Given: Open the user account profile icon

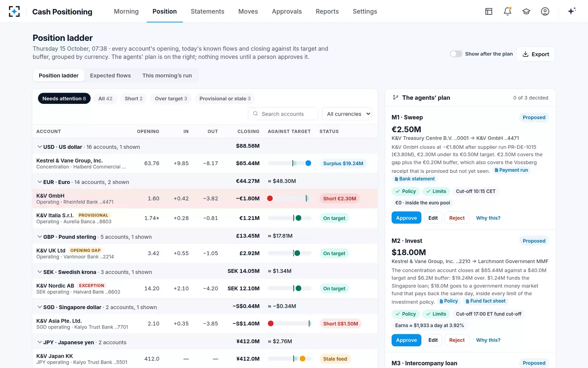Looking at the screenshot, I should 545,11.
